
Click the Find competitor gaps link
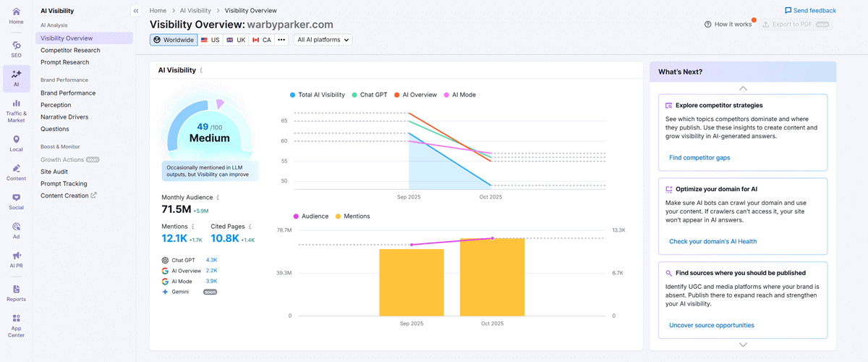point(699,158)
